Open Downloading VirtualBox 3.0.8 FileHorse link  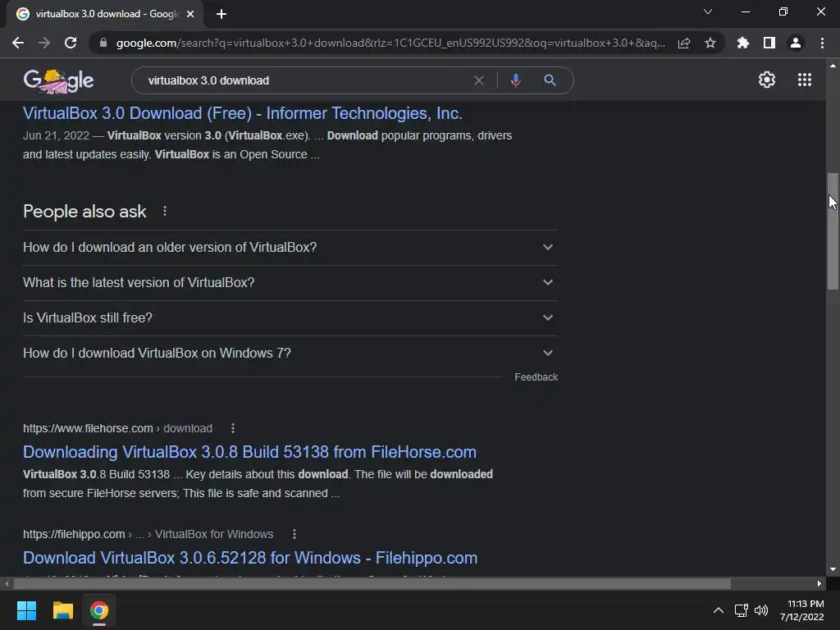point(249,452)
